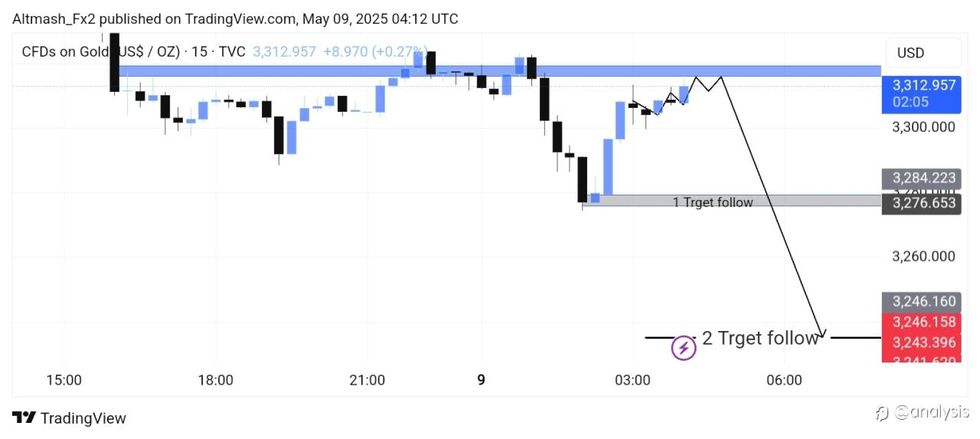Click the purple lightning bolt icon
Viewport: 980px width, 439px height.
(x=683, y=349)
